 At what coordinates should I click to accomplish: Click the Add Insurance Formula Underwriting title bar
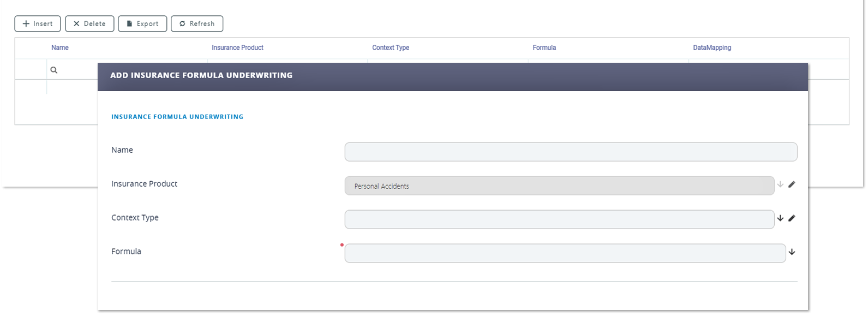(452, 76)
